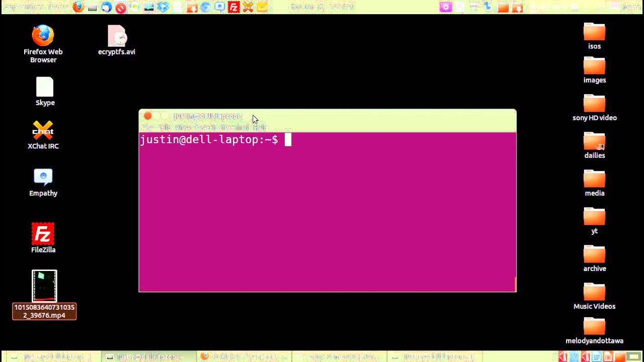
Task: Open the Search menu in terminal
Action: 205,128
